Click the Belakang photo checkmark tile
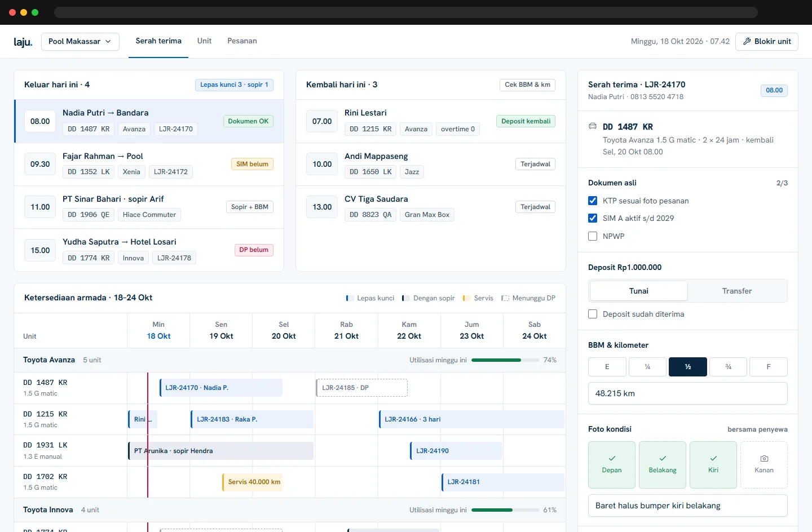Image resolution: width=812 pixels, height=532 pixels. click(663, 464)
